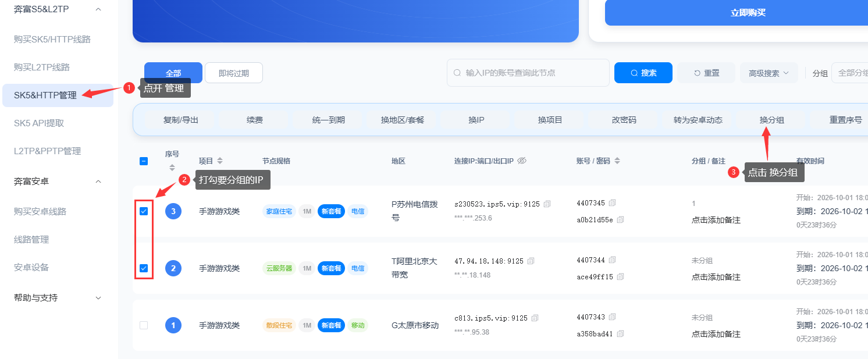Screen dimensions: 868x359
Task: Copy connection address c813.ips5.vip:9125
Action: coord(535,318)
